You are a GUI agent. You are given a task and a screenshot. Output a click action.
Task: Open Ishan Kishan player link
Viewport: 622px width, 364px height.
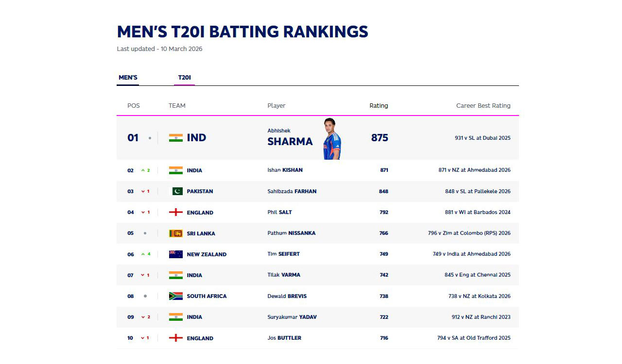pyautogui.click(x=285, y=170)
